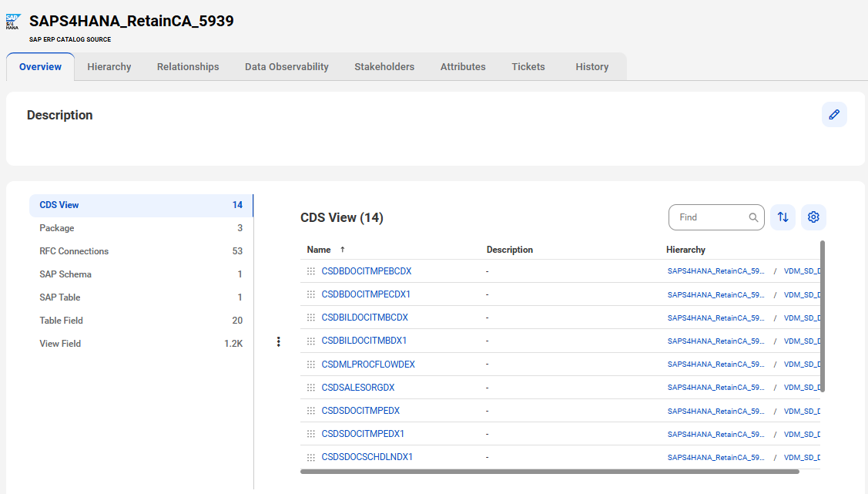The height and width of the screenshot is (494, 868).
Task: Click the drag handle icon for CSDSALESORGDX
Action: (x=311, y=388)
